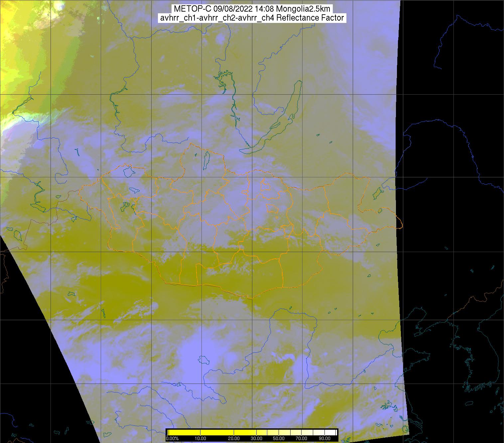Click the '20.00' color bar label
504x443 pixels.
coord(234,438)
